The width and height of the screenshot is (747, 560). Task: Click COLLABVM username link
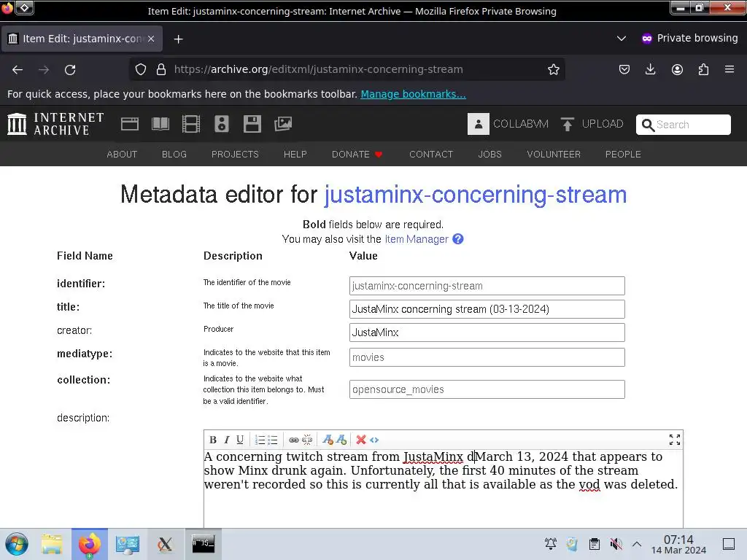[x=521, y=124]
